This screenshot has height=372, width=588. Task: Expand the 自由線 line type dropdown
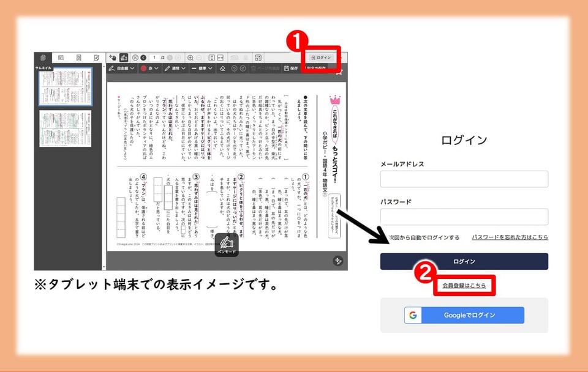pos(121,69)
